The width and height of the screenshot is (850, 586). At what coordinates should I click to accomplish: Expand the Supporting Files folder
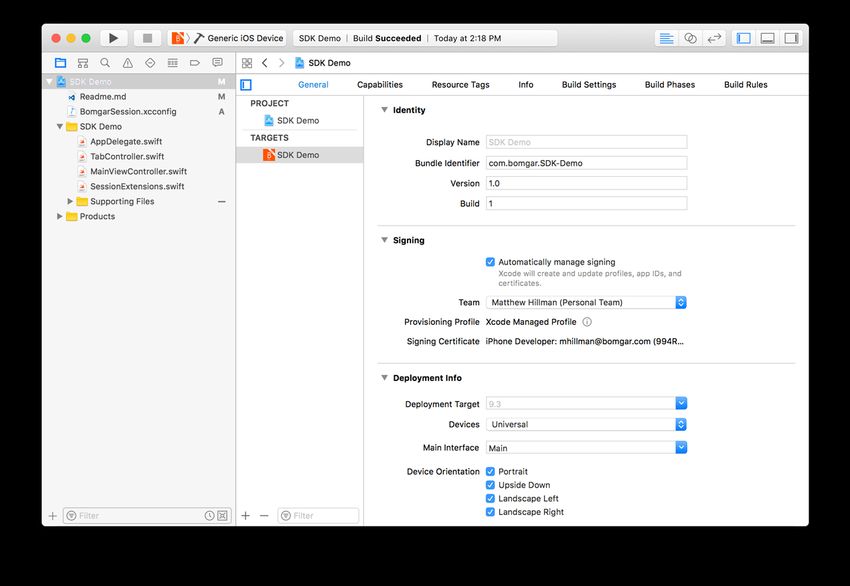[x=70, y=201]
